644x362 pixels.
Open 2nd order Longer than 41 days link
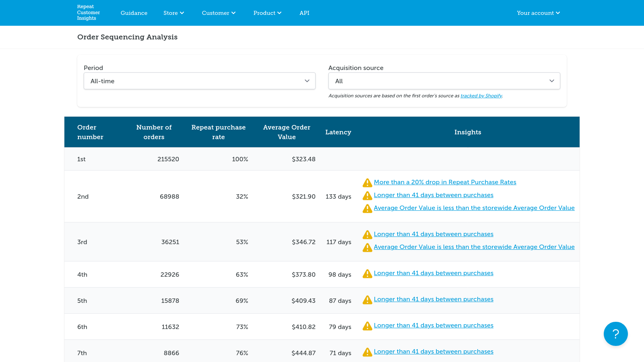pos(433,195)
